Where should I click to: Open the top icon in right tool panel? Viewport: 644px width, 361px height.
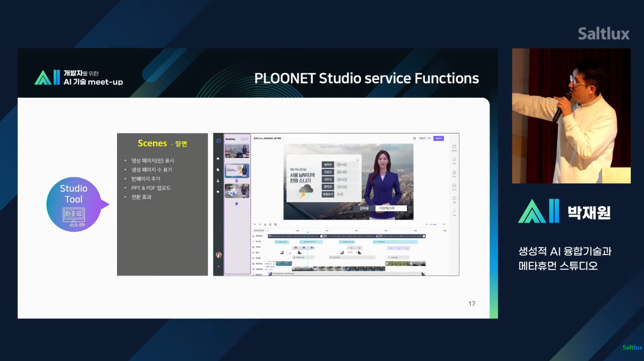pyautogui.click(x=454, y=147)
